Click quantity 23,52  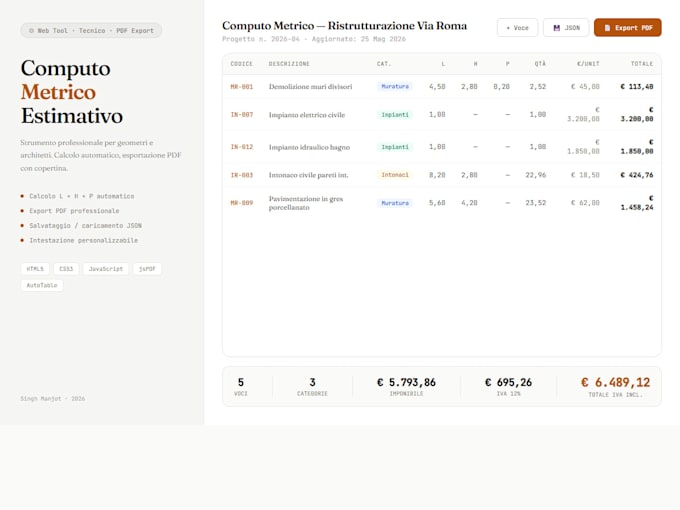tap(536, 203)
